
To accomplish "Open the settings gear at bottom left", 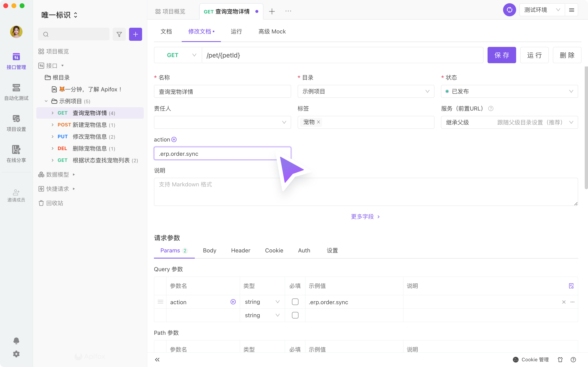I will [x=16, y=354].
